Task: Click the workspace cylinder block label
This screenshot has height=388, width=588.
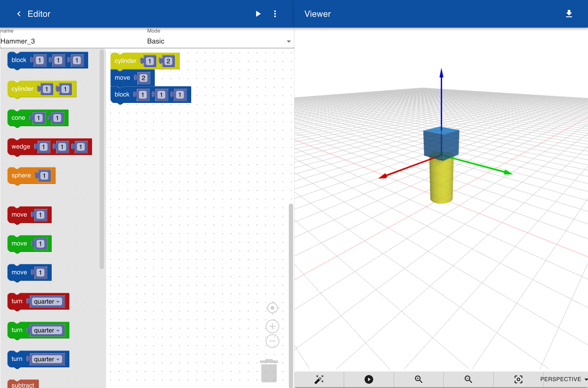Action: pos(125,61)
